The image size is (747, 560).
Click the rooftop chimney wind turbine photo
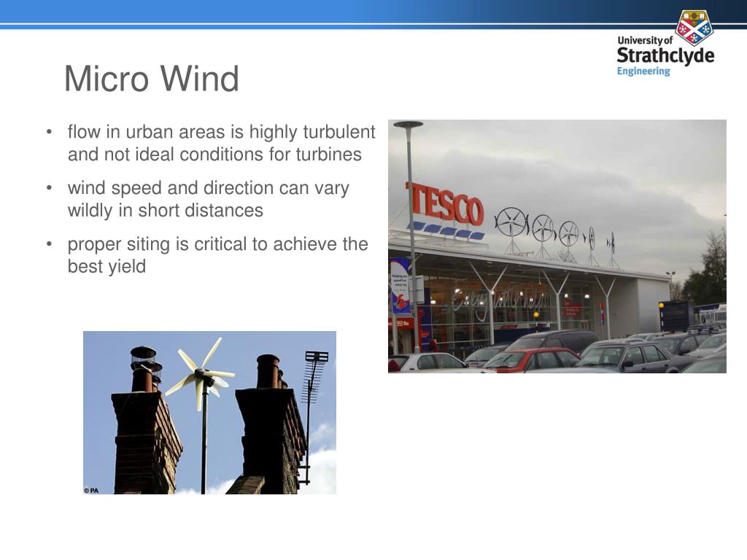tap(209, 413)
